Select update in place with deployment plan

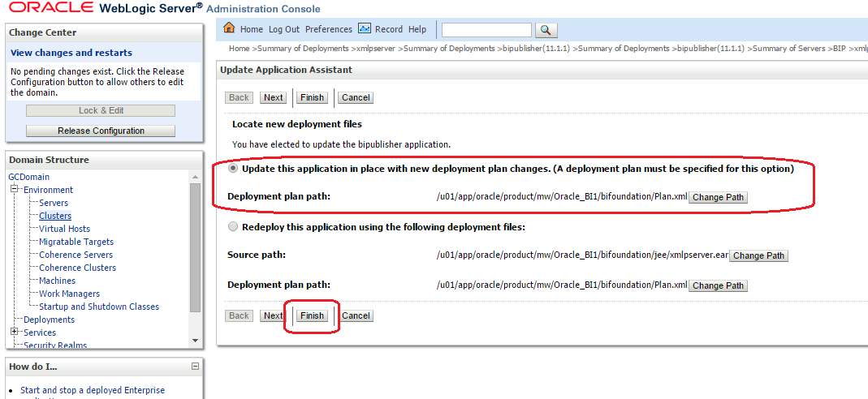coord(233,169)
